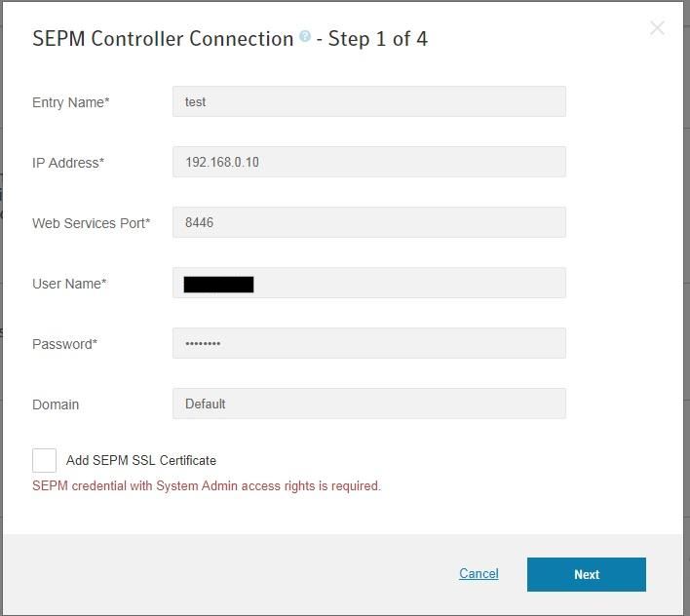Focus the Password field
This screenshot has height=616, width=690.
(x=368, y=343)
